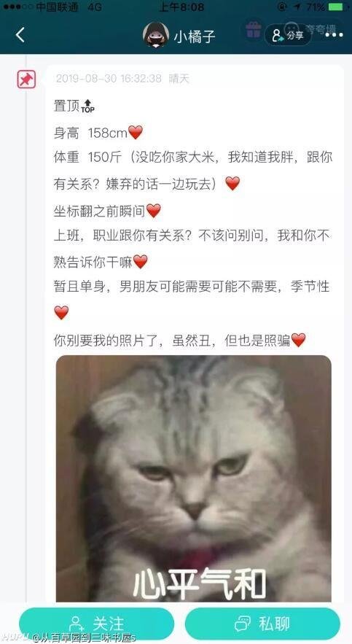Open the 夸夸墙 label in header

321,28
